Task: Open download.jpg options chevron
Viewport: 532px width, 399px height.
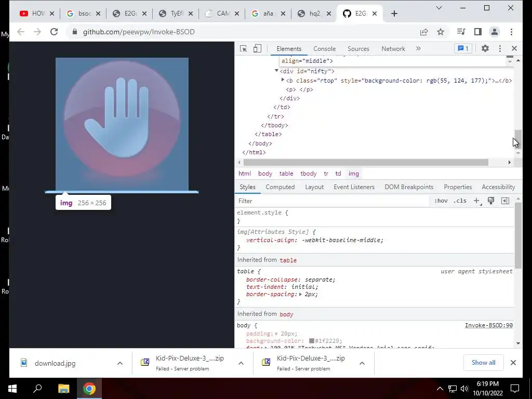Action: [120, 363]
